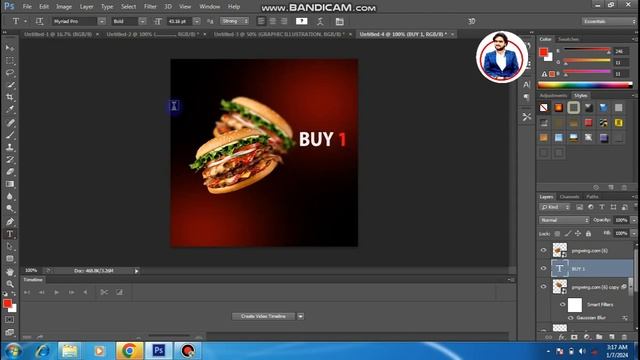
Task: Select the Pen tool
Action: coord(10,222)
